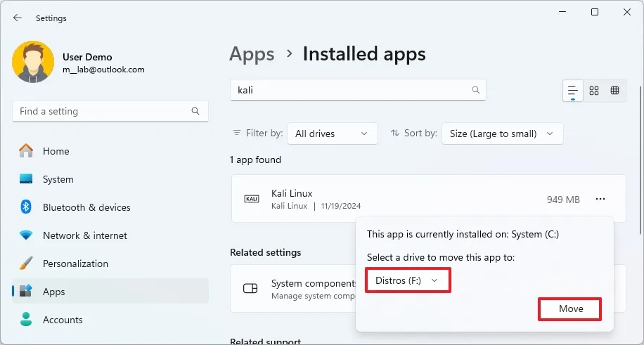
Task: Click the magnifier in Find a setting
Action: click(x=195, y=111)
